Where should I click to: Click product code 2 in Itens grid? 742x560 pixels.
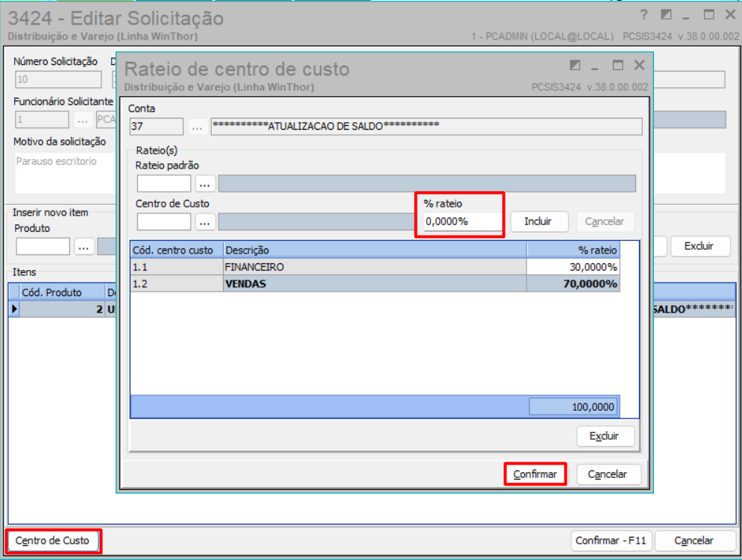tap(62, 309)
